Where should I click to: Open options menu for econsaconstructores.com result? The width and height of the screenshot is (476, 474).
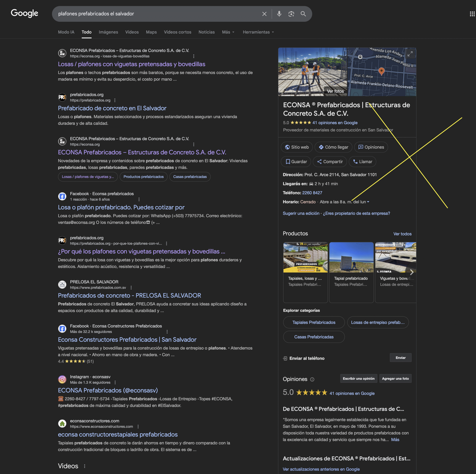click(x=138, y=426)
